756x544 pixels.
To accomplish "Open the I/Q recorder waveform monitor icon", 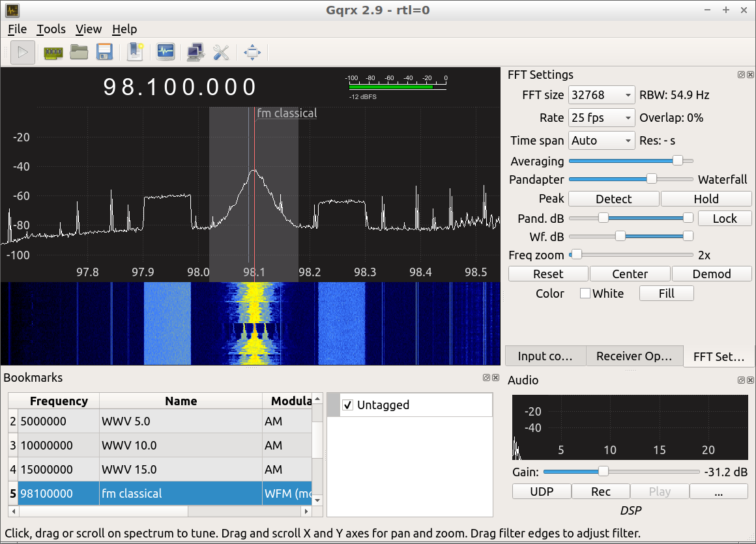I will [x=166, y=52].
